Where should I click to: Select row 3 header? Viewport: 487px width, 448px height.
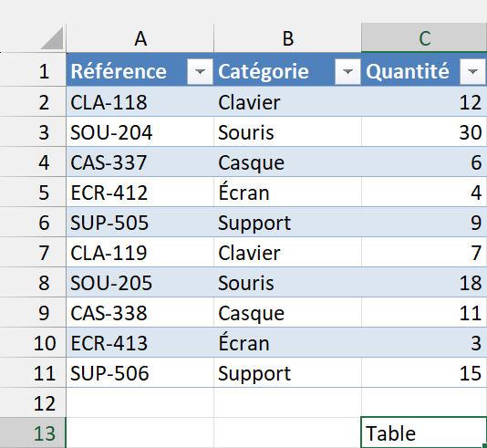click(x=33, y=132)
